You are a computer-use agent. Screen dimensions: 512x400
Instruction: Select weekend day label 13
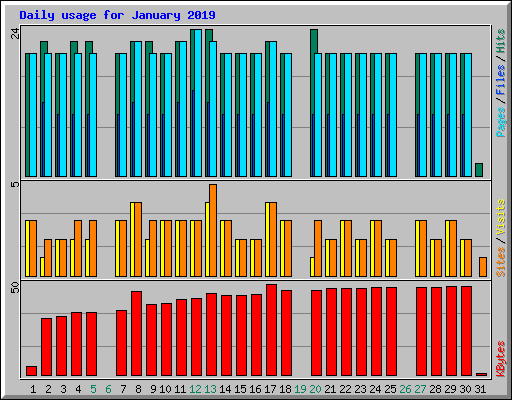pyautogui.click(x=210, y=389)
